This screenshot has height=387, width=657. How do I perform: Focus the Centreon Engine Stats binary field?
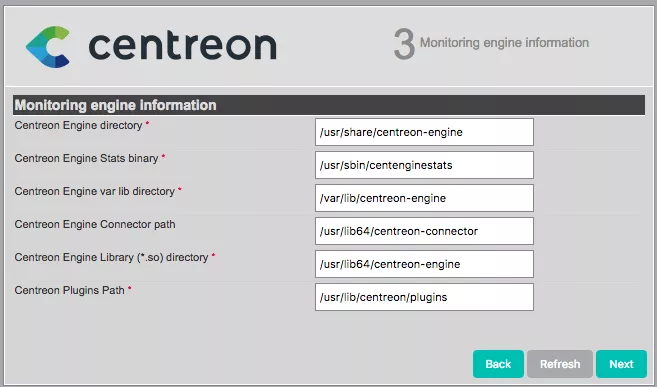point(424,165)
